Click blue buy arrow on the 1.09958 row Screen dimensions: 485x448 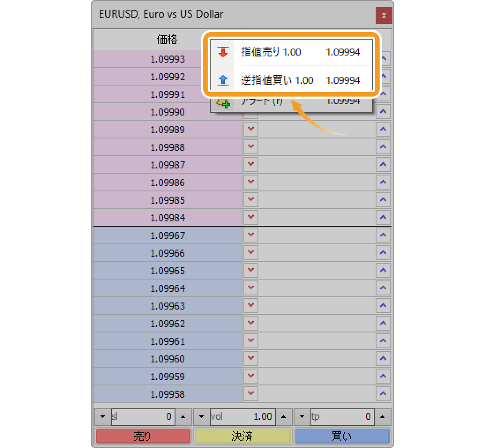(x=383, y=394)
